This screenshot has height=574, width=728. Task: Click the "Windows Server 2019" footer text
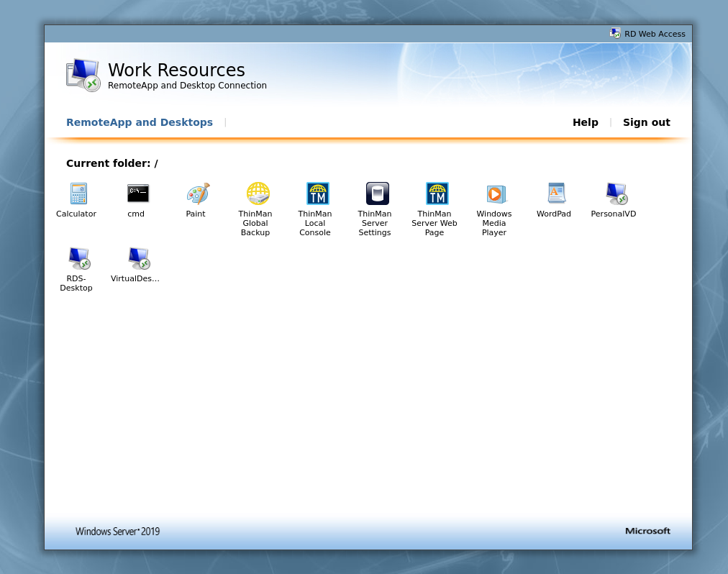point(117,532)
